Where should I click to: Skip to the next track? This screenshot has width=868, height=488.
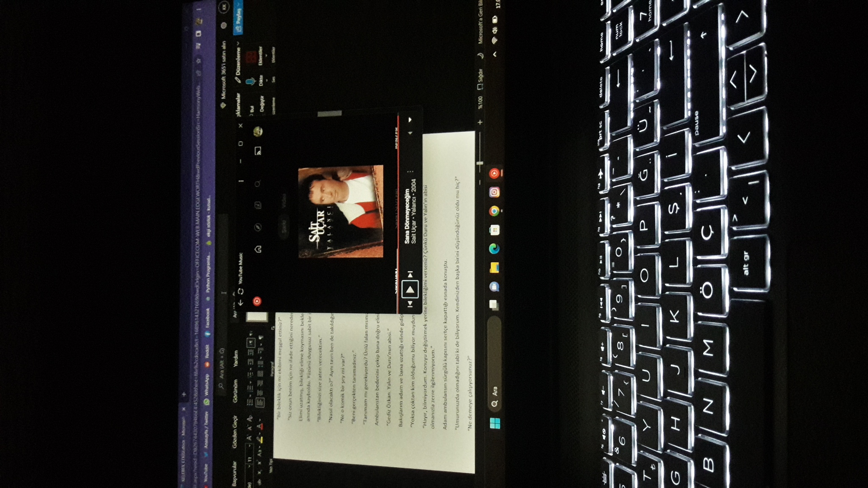(x=410, y=274)
